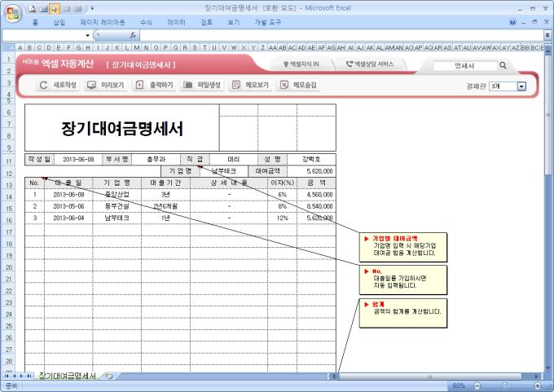Expand the Name Box dropdown arrow
Image resolution: width=554 pixels, height=392 pixels.
point(87,35)
